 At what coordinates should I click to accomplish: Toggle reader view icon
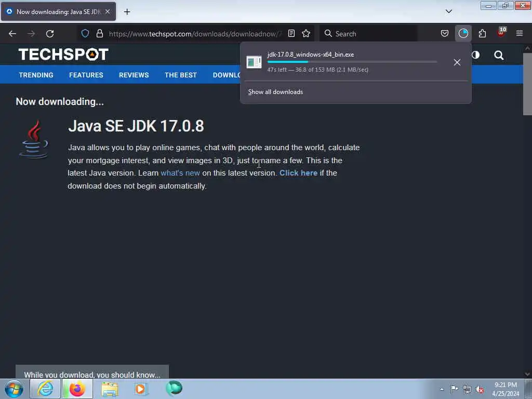[x=291, y=33]
